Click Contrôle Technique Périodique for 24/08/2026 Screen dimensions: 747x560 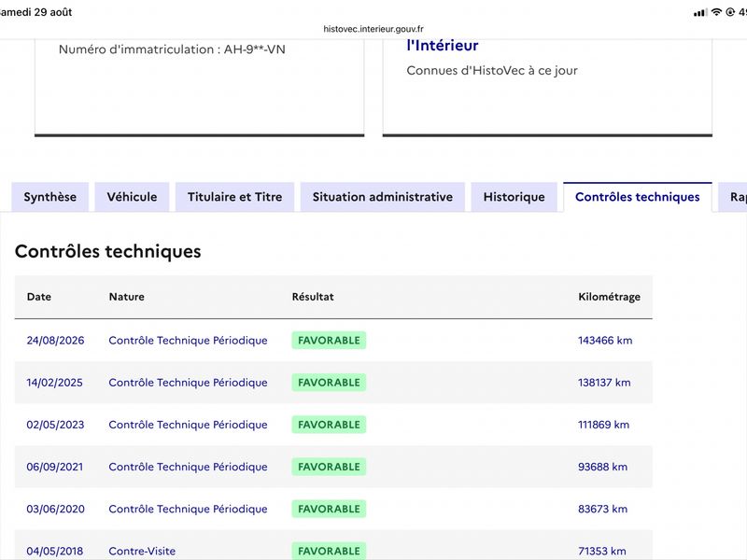[189, 341]
